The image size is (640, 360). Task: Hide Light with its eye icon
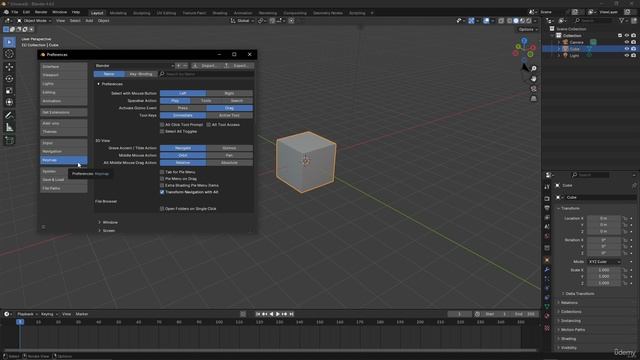(x=627, y=56)
